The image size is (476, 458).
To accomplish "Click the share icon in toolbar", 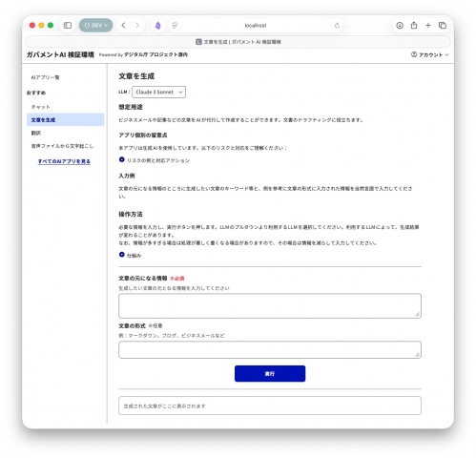I will 414,25.
